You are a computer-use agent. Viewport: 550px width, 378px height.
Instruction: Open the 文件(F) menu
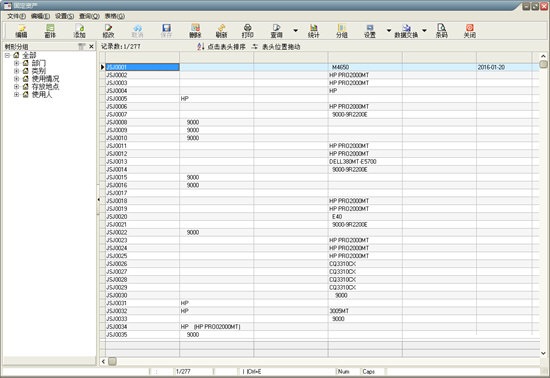pyautogui.click(x=16, y=16)
